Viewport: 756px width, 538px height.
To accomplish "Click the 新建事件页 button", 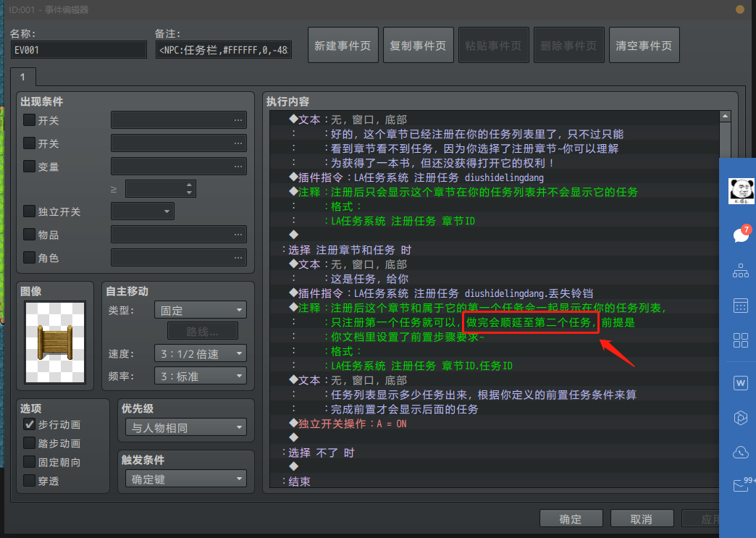I will pyautogui.click(x=343, y=46).
